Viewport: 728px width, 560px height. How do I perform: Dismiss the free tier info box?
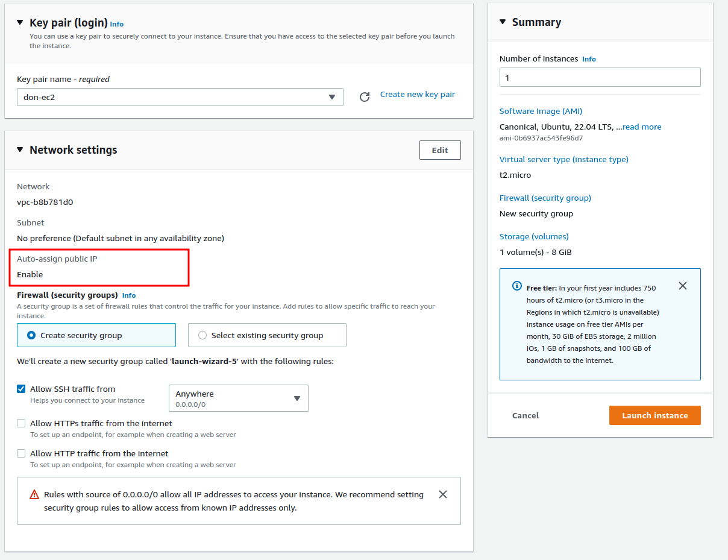pos(683,286)
